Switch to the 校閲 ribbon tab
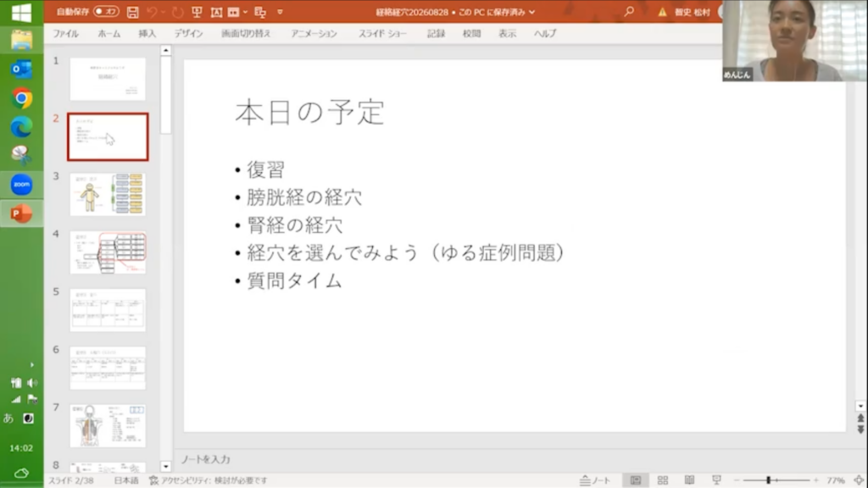Screen dimensions: 868x488 tap(471, 34)
